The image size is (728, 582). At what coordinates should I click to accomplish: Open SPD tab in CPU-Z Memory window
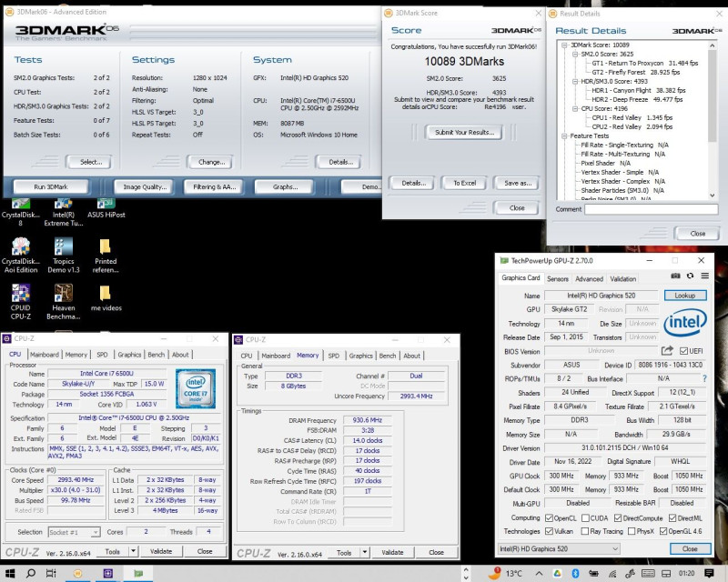[334, 356]
